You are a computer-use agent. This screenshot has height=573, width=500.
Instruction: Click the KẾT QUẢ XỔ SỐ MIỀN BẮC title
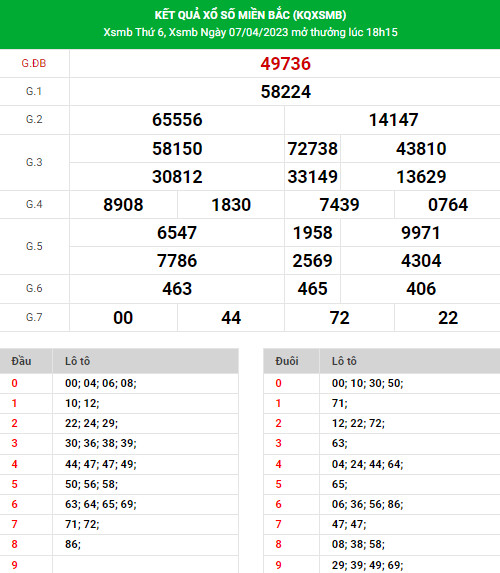click(x=250, y=15)
